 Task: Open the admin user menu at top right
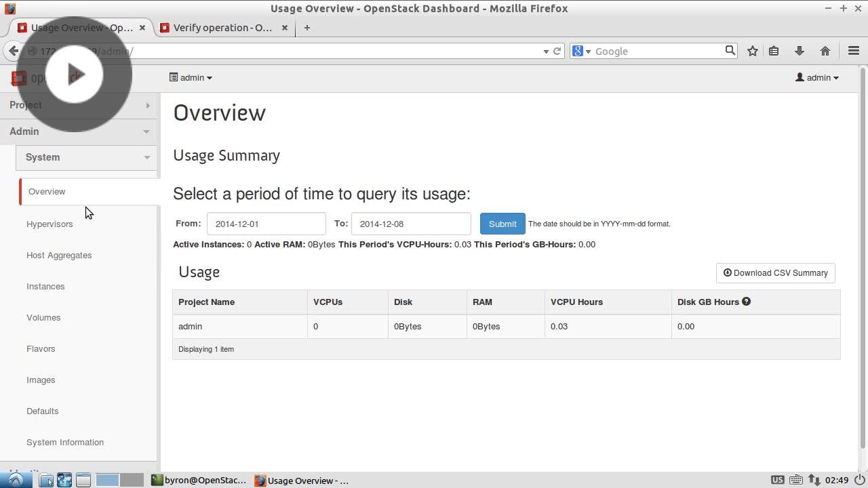(817, 77)
